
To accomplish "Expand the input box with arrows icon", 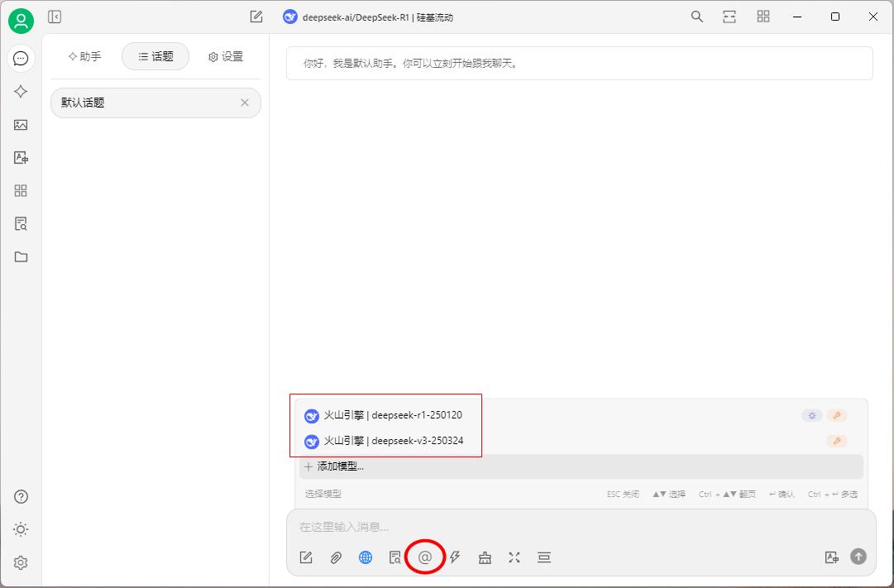I will 514,557.
